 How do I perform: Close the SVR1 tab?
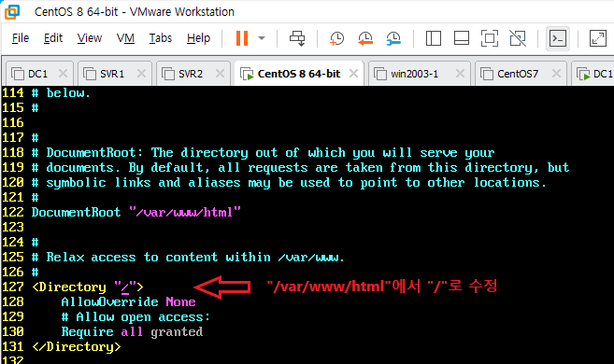(141, 73)
